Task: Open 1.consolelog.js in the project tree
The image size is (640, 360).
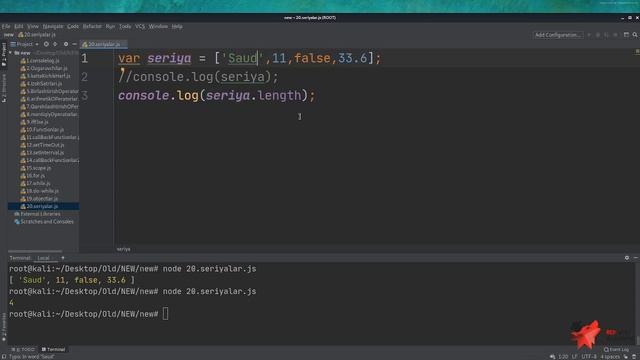Action: point(40,60)
